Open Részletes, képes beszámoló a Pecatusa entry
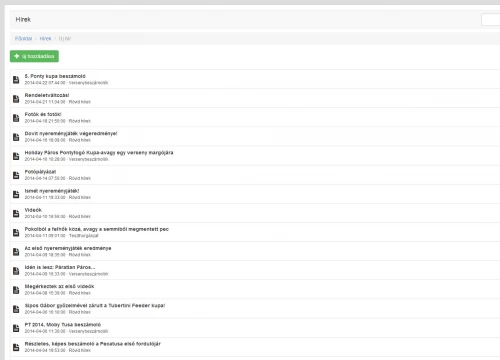The image size is (500, 360). click(x=93, y=344)
